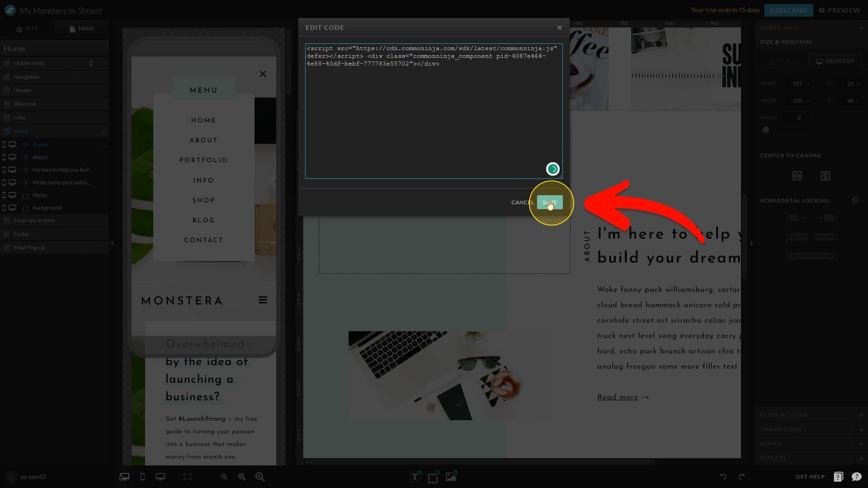Open the iframe layer options dots
The image size is (868, 488).
(x=104, y=146)
